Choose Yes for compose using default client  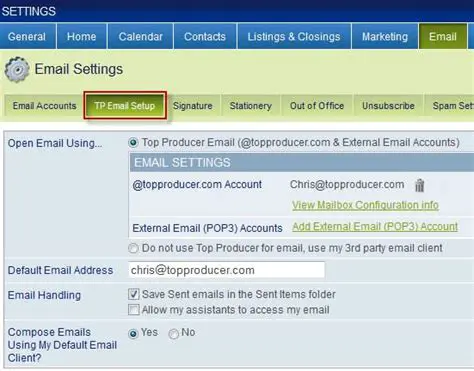133,333
